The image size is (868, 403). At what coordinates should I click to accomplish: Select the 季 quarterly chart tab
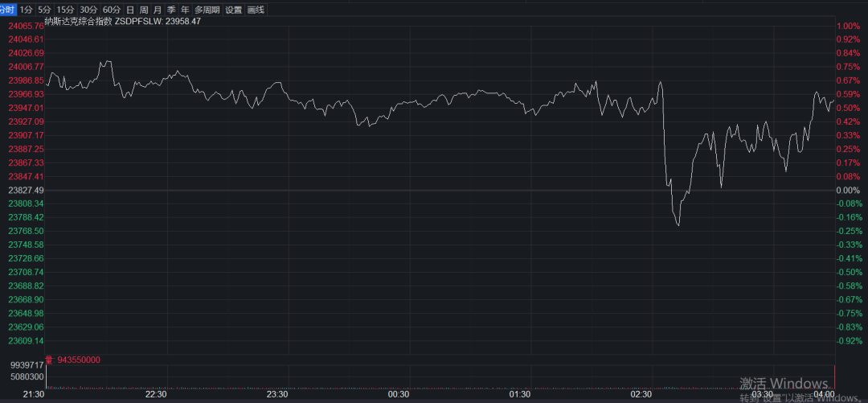pos(171,10)
